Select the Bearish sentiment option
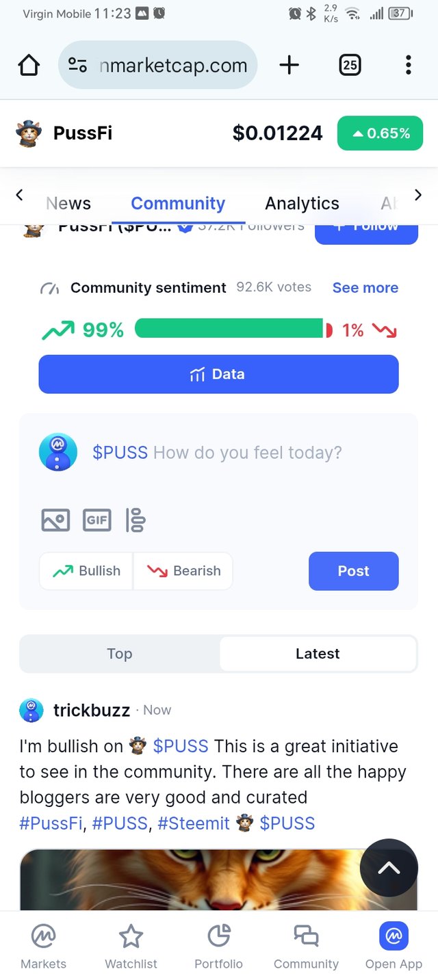Image resolution: width=438 pixels, height=980 pixels. (x=183, y=571)
